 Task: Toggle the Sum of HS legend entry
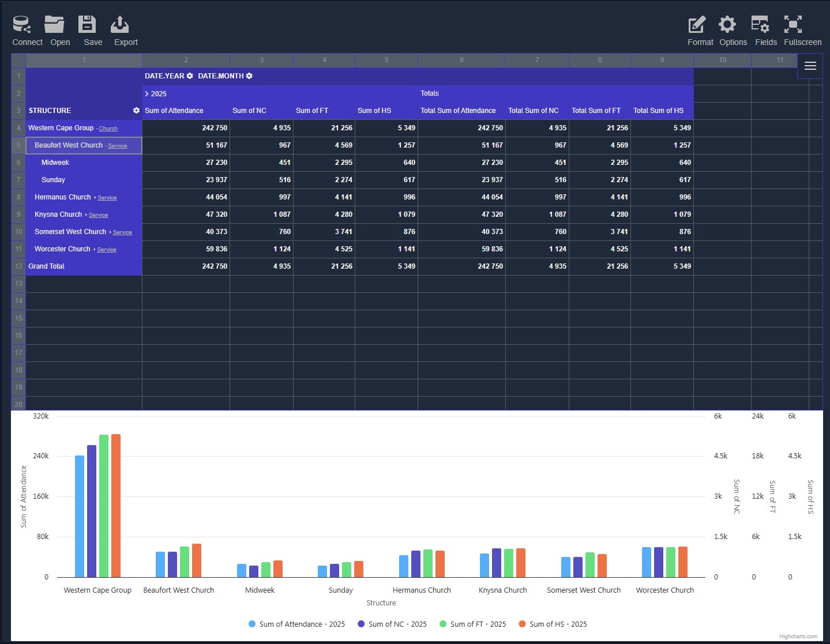point(552,624)
